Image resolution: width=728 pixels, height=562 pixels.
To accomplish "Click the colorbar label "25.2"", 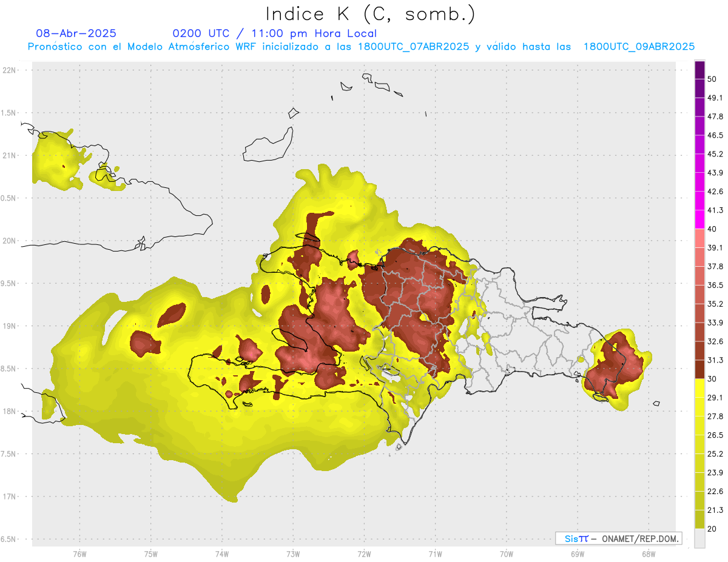I will pyautogui.click(x=715, y=454).
